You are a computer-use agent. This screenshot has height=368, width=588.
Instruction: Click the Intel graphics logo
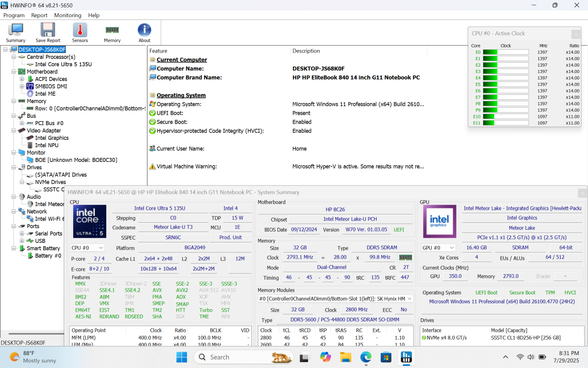point(440,222)
